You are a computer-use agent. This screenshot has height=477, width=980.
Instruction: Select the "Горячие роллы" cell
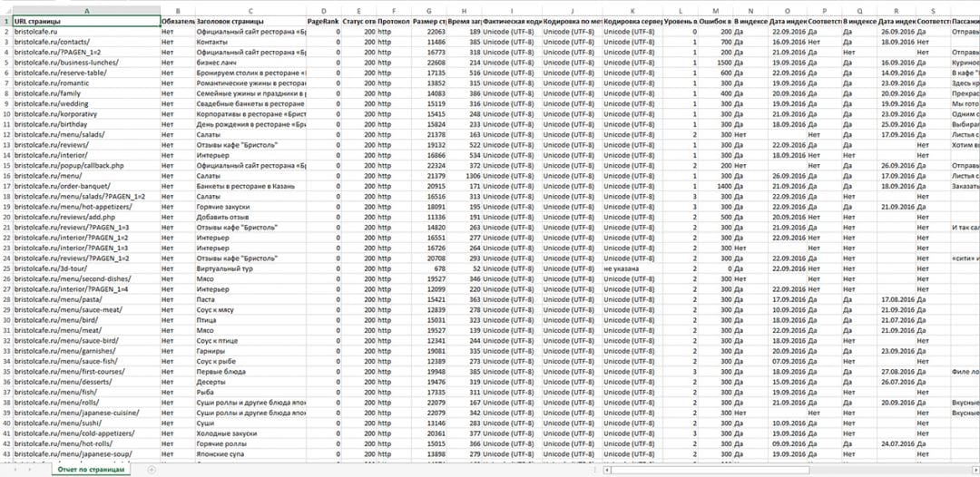coord(250,443)
